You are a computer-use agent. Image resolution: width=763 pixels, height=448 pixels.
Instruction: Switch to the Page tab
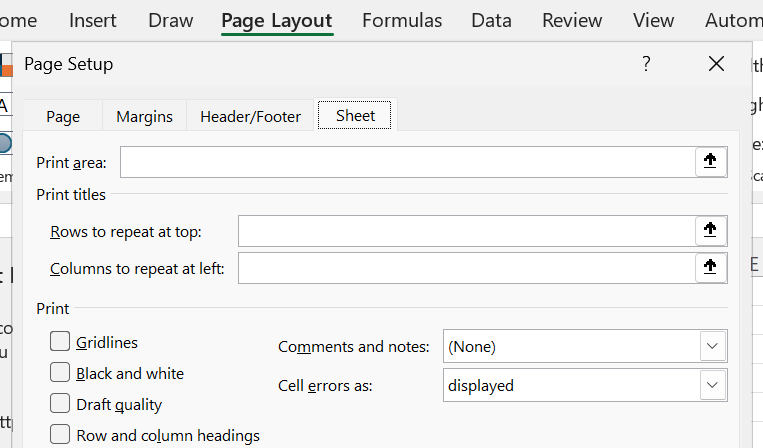[63, 117]
